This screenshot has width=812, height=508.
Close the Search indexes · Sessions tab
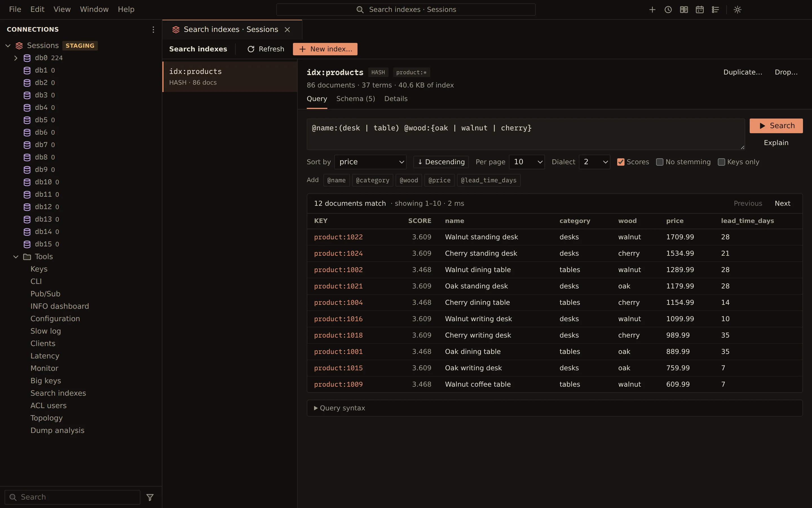tap(287, 30)
